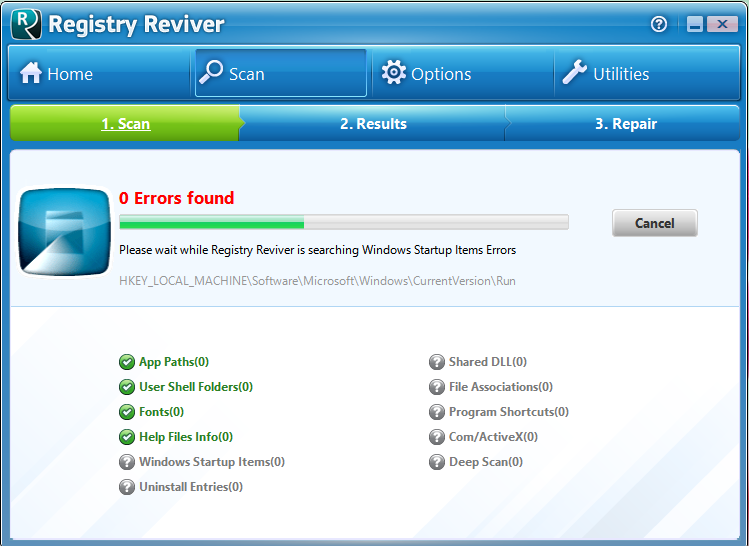Click the green check beside Fonts
The height and width of the screenshot is (546, 749).
pyautogui.click(x=127, y=412)
